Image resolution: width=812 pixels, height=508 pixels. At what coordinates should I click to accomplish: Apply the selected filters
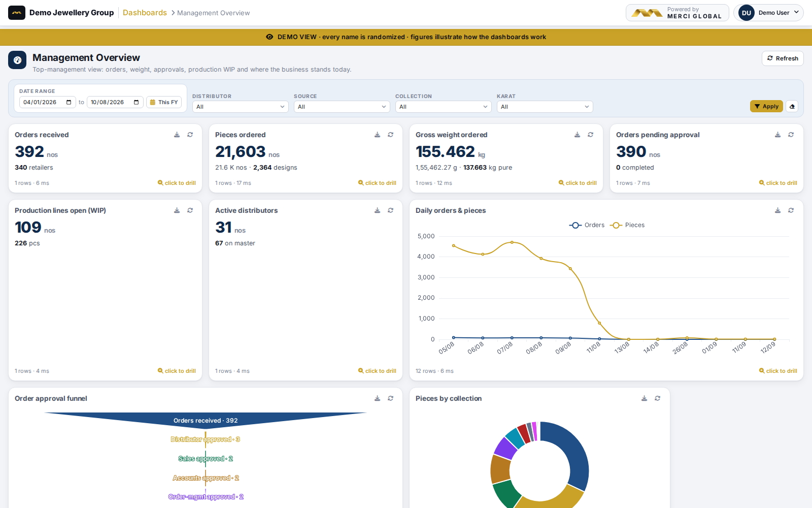tap(766, 106)
